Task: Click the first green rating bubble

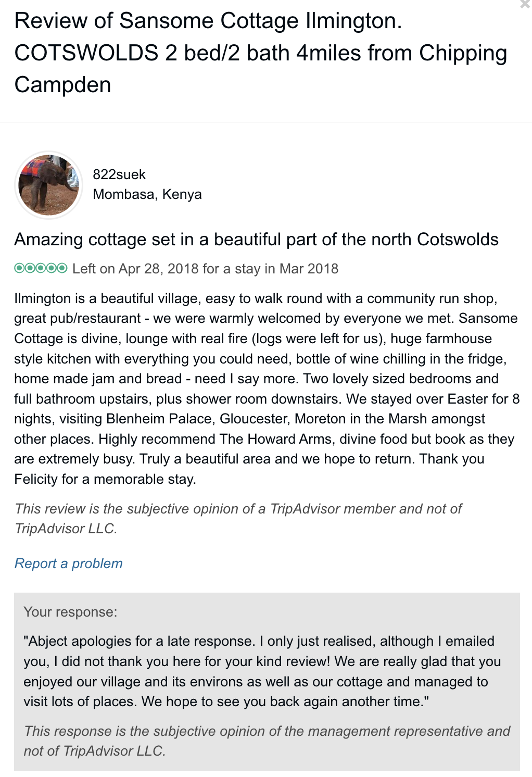Action: tap(19, 268)
